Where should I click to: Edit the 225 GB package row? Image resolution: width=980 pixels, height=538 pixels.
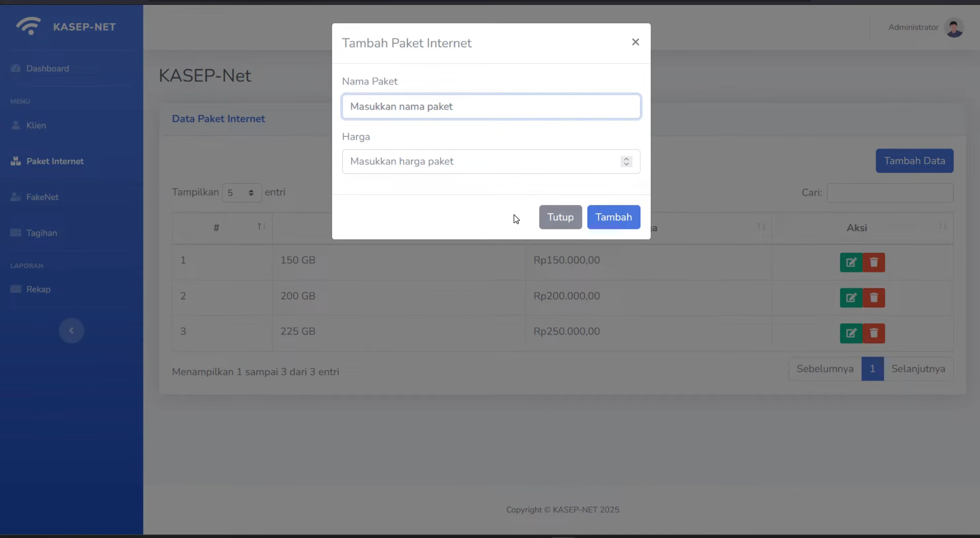[x=851, y=333]
